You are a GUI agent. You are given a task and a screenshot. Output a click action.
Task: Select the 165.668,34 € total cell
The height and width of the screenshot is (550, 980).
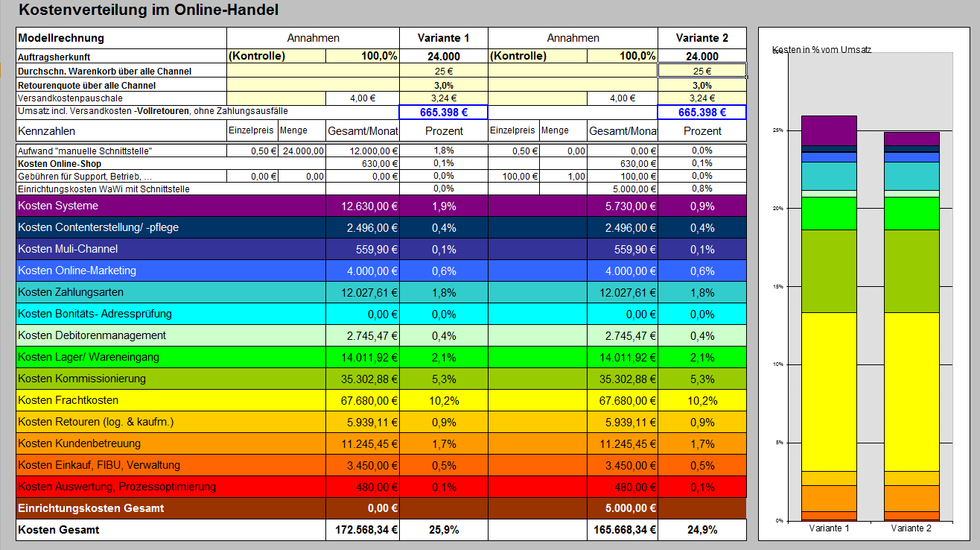623,530
